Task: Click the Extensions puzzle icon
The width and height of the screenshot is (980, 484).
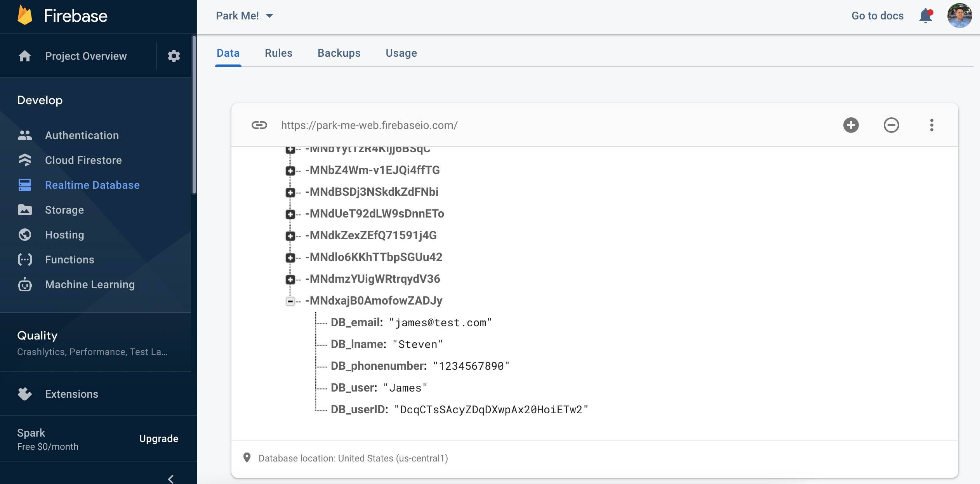Action: tap(25, 394)
